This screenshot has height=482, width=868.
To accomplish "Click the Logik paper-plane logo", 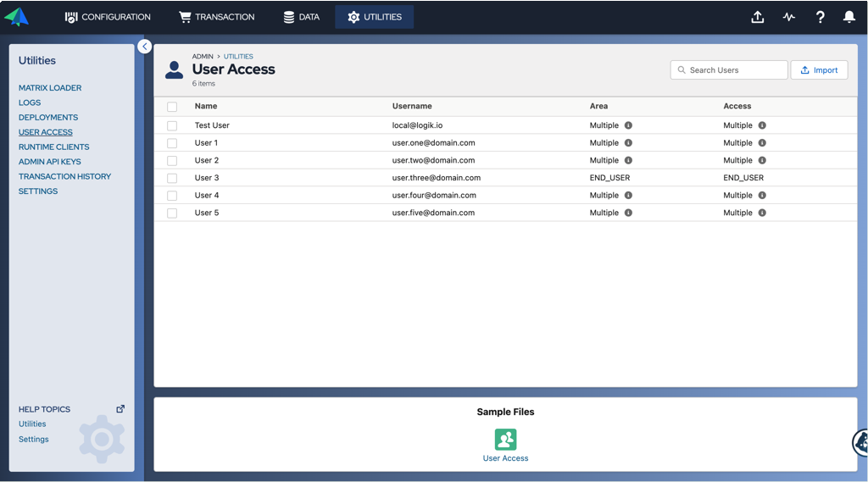I will click(17, 17).
